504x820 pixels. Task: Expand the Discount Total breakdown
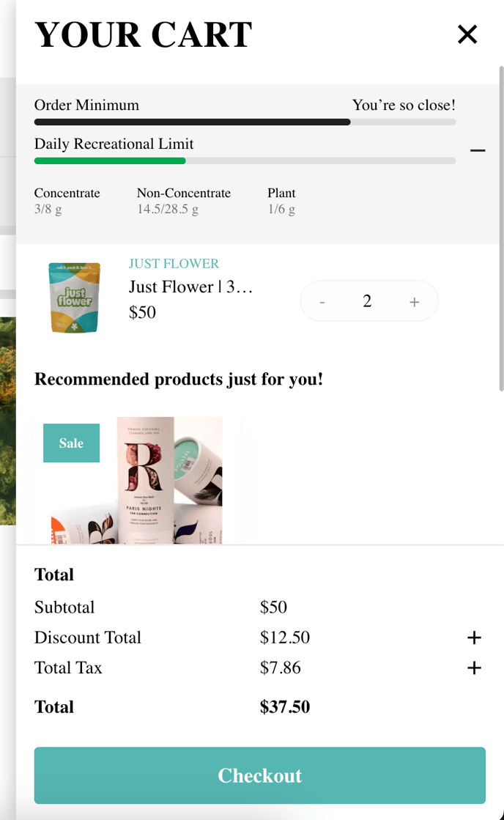tap(474, 638)
